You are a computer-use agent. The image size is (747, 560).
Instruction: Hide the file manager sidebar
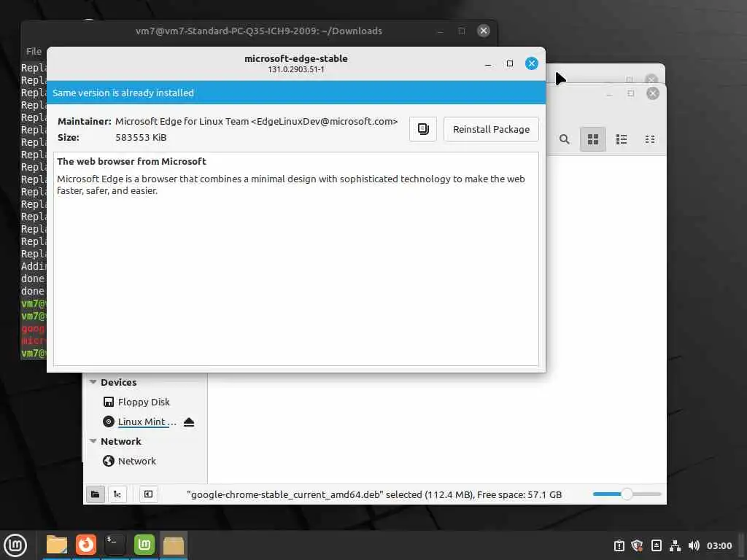click(x=148, y=494)
